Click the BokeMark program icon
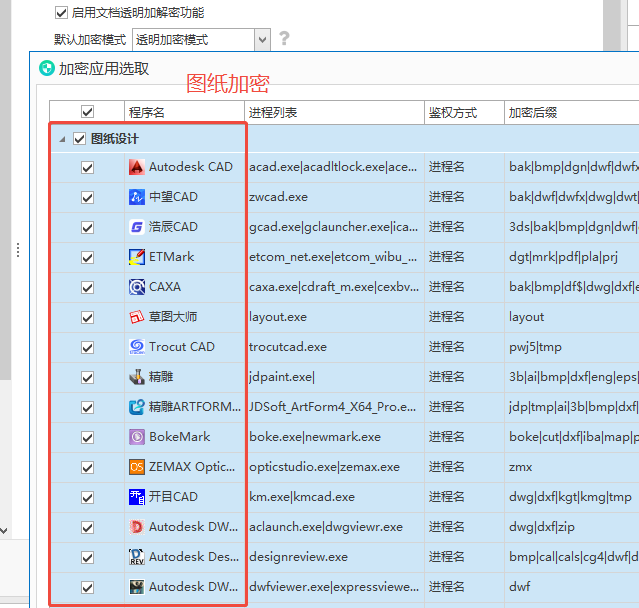Screen dimensions: 639x608 pos(137,437)
